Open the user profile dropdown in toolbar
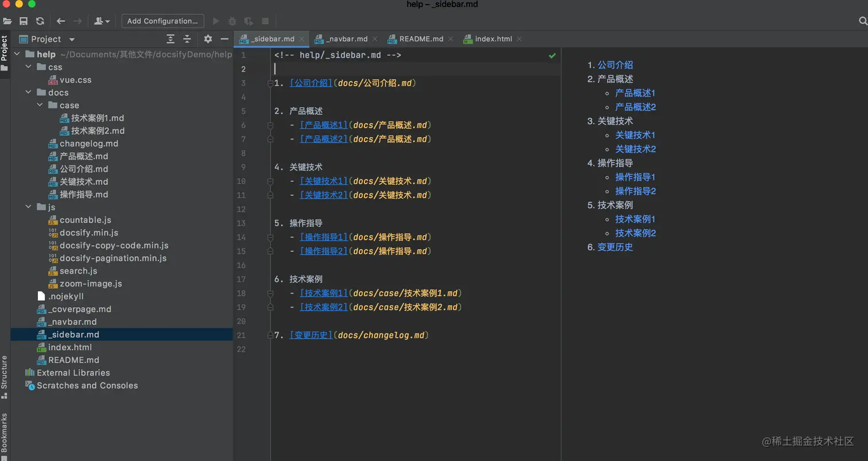The width and height of the screenshot is (868, 461). point(102,21)
